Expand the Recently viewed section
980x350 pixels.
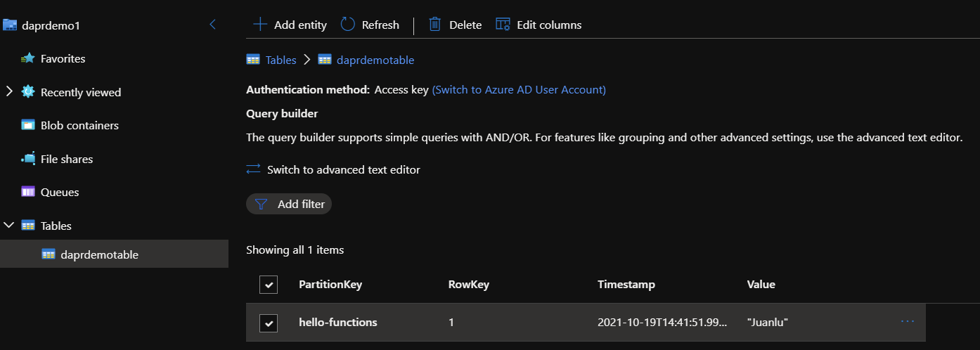[x=9, y=92]
